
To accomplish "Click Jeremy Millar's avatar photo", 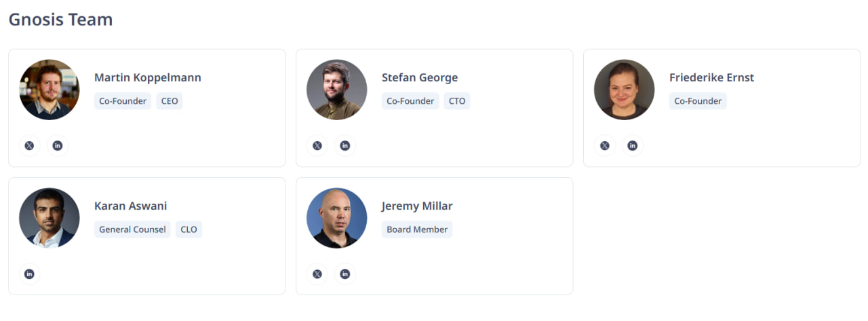I will (337, 218).
